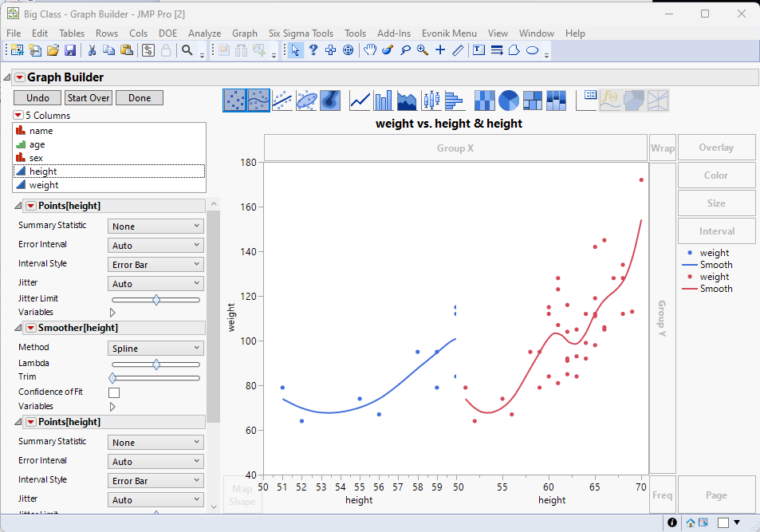Screen dimensions: 760x532
Task: Click the Overlay drop zone
Action: click(x=716, y=148)
